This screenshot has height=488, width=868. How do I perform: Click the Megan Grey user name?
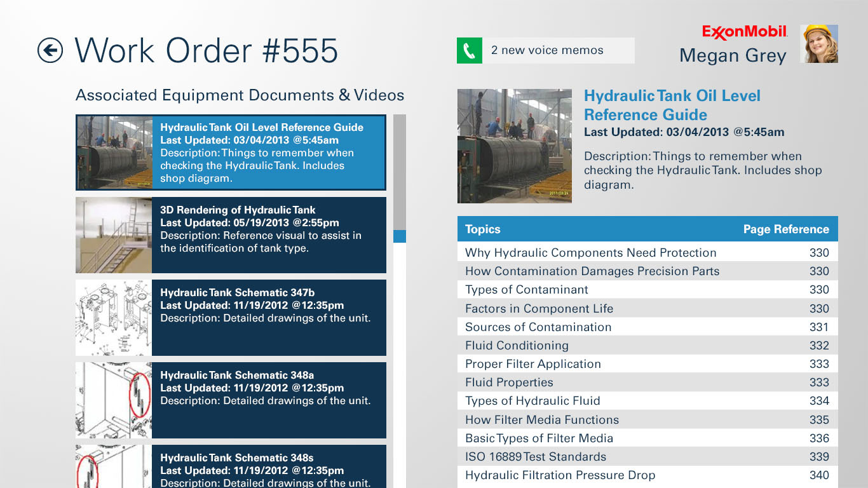pos(733,56)
